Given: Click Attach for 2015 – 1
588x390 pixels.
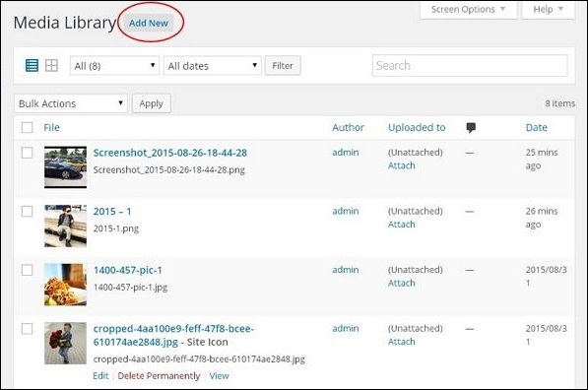Looking at the screenshot, I should click(402, 225).
